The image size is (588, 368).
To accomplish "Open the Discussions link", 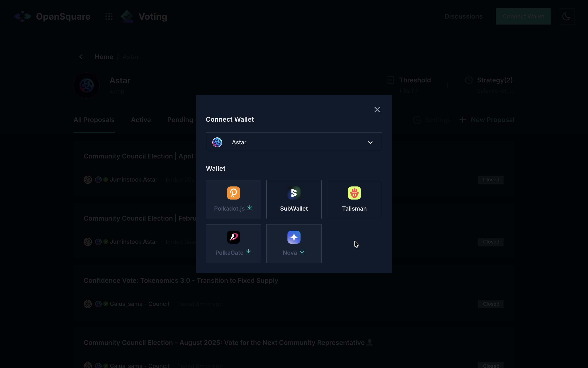I will pos(463,16).
